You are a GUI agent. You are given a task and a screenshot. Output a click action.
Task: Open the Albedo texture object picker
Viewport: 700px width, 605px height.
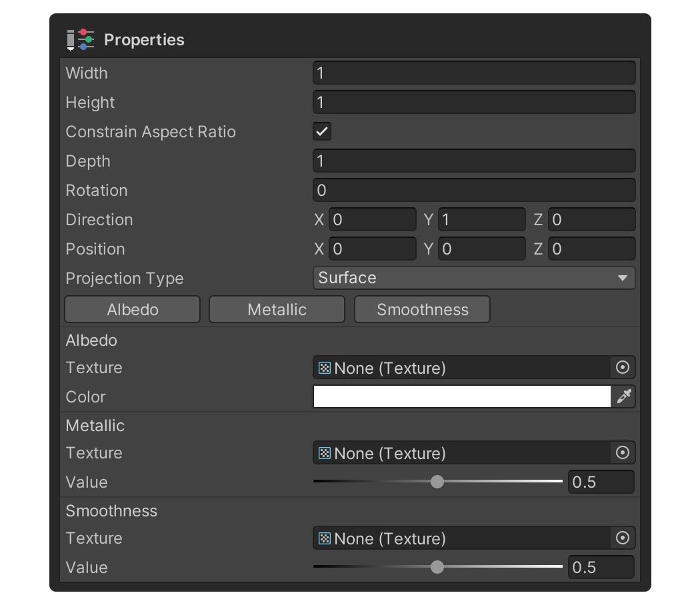point(623,367)
